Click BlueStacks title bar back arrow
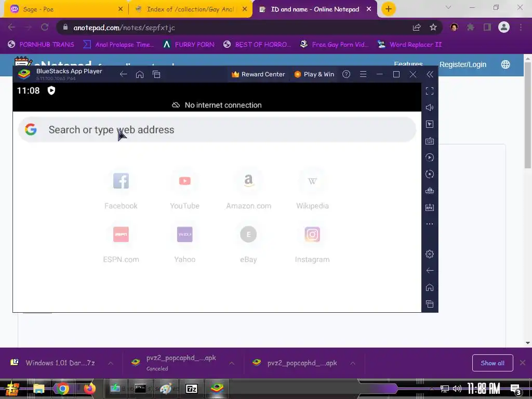532x399 pixels. pos(124,74)
